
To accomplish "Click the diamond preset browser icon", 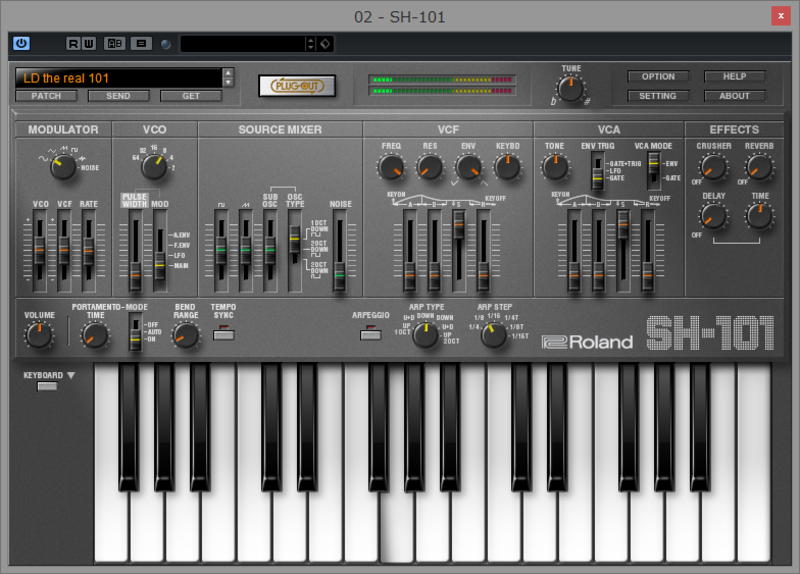I will pyautogui.click(x=325, y=44).
